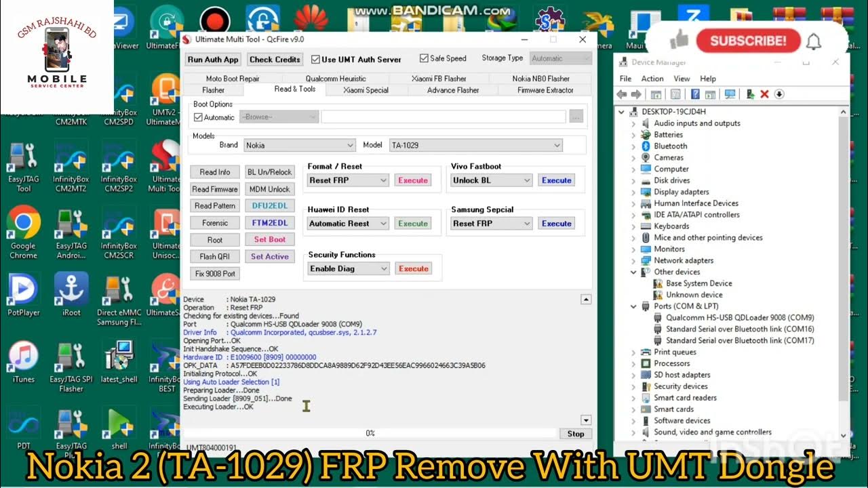Open latest_shell desktop icon

click(x=119, y=361)
